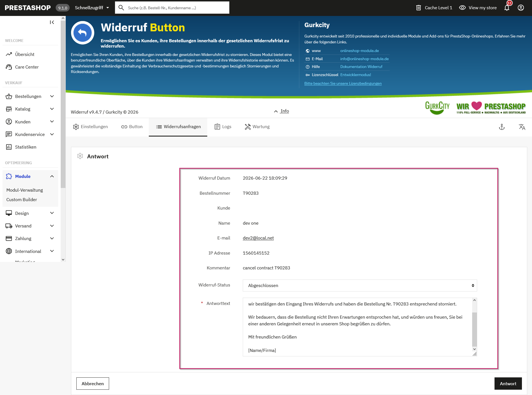Open the Wartung tab
The width and height of the screenshot is (532, 395).
point(257,127)
